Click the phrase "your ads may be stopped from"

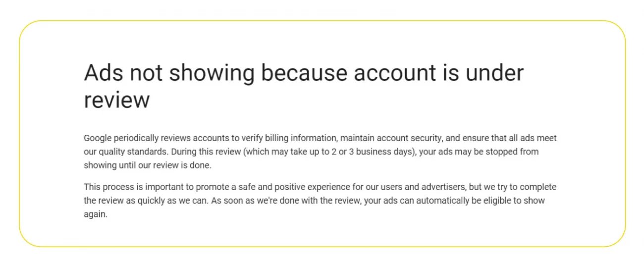[x=479, y=152]
